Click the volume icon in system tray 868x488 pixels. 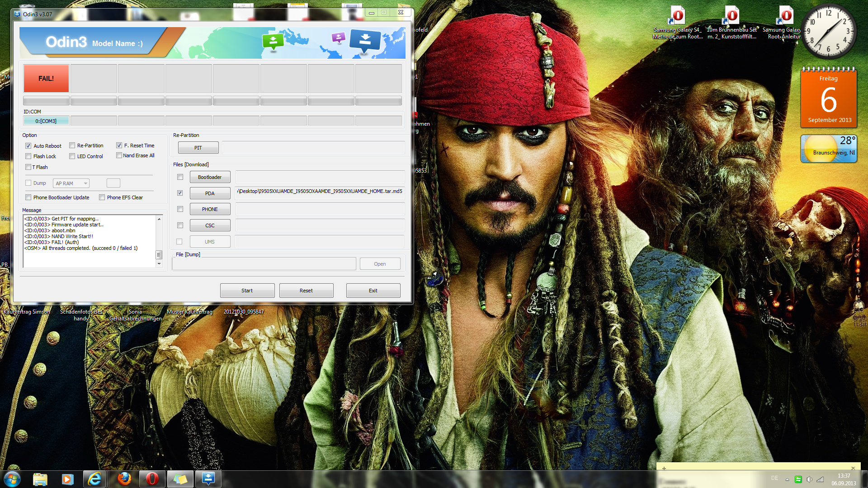(x=809, y=479)
